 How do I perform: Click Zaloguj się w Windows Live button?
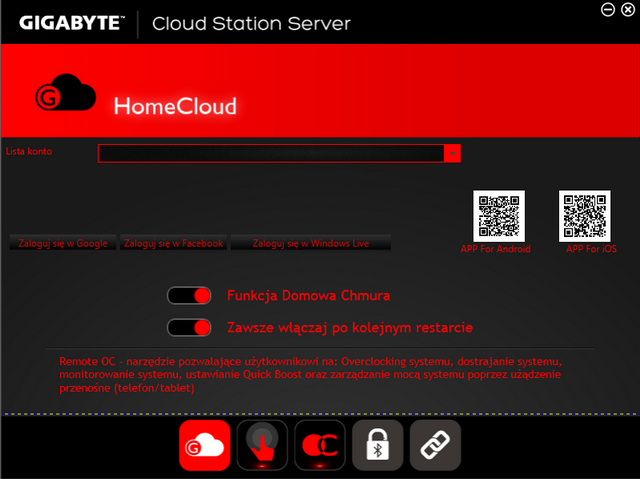click(x=311, y=243)
